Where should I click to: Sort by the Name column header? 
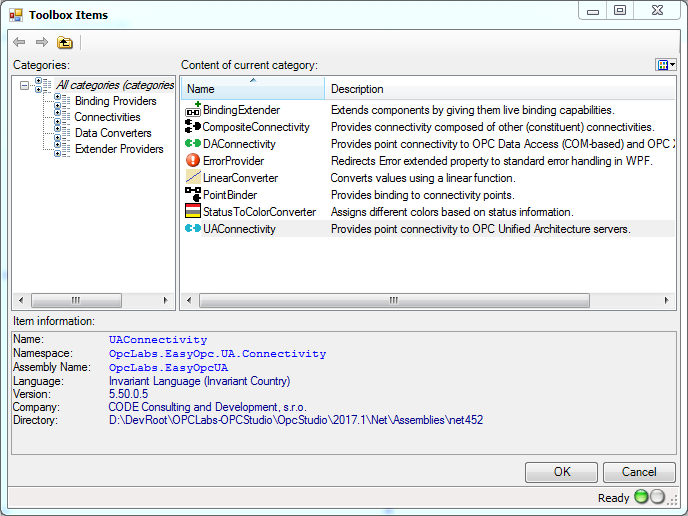(252, 89)
